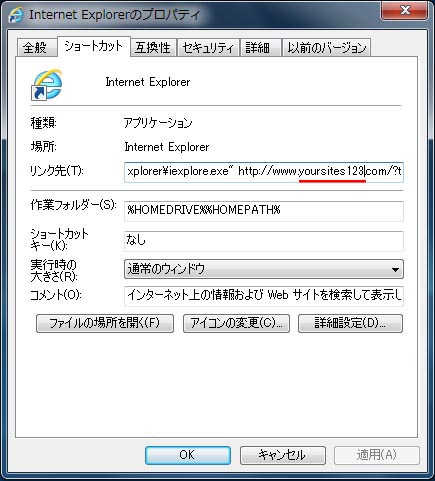The image size is (435, 481).
Task: Click the アプリケーション type text
Action: coord(158,123)
